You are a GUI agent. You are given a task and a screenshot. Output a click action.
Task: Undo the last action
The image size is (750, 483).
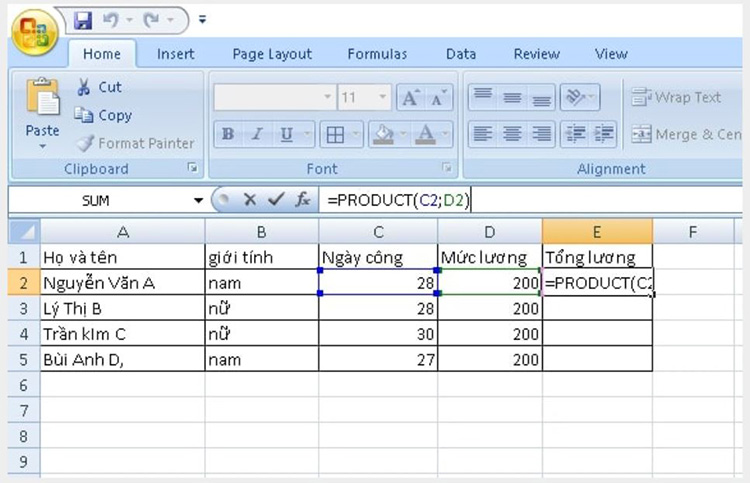click(x=111, y=20)
